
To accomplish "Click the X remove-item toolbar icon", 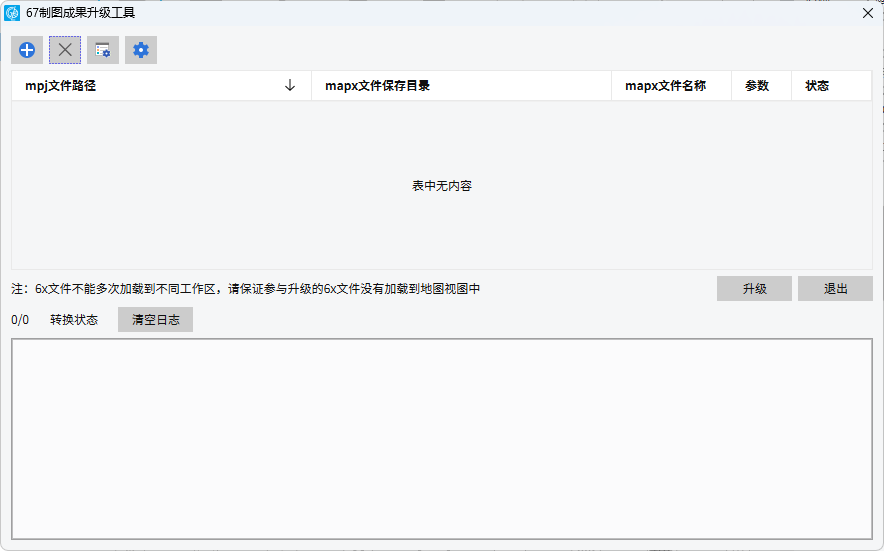I will point(65,50).
